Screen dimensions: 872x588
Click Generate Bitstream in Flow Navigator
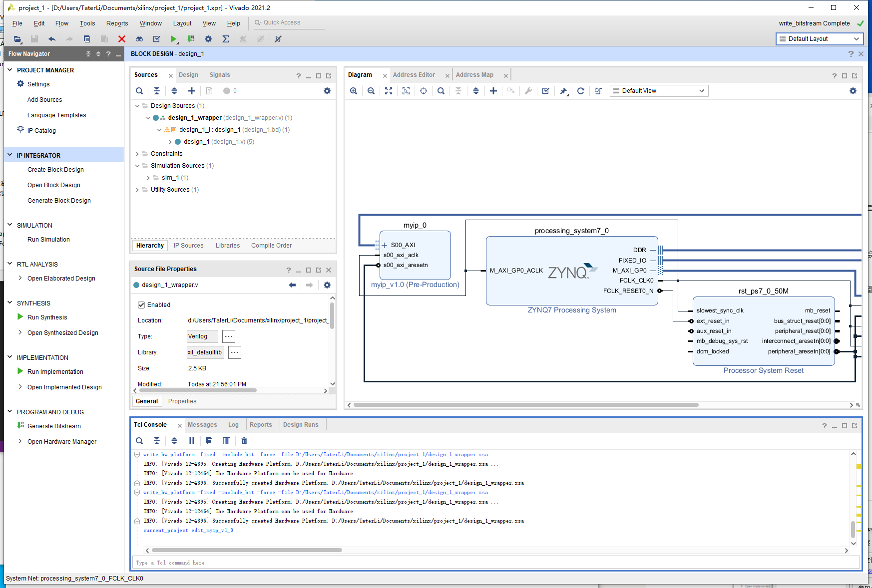[x=54, y=426]
